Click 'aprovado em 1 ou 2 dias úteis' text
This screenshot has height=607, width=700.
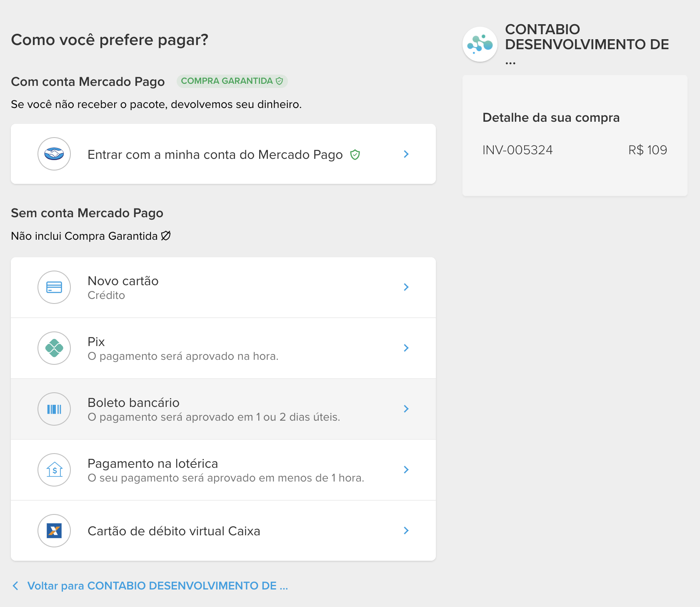tap(262, 417)
